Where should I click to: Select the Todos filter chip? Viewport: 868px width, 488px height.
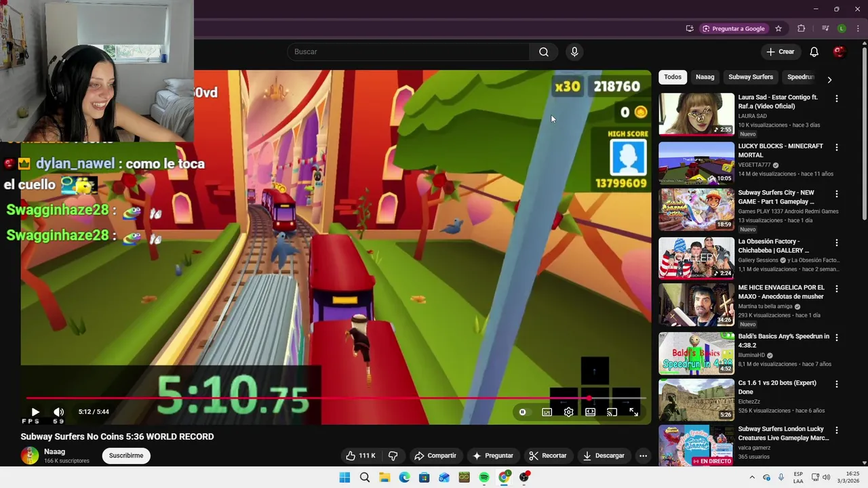(673, 77)
